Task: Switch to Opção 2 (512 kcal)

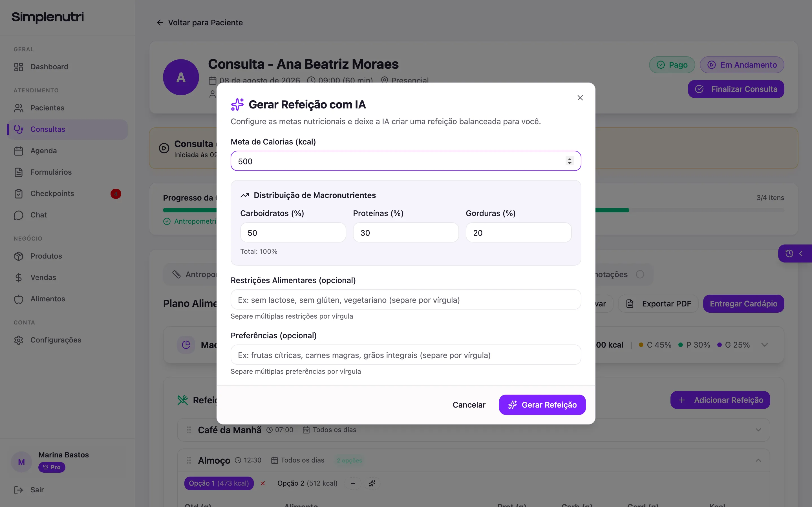Action: click(x=307, y=483)
